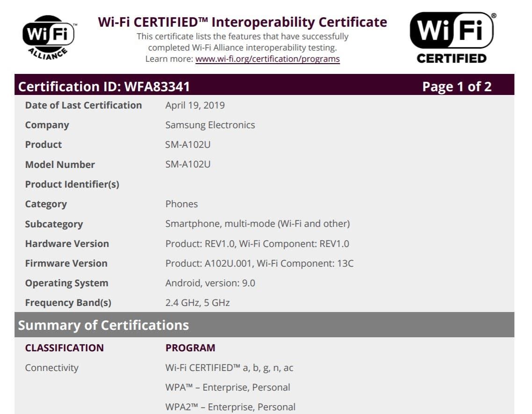Select the Certification ID: WFA83341 heading
The image size is (532, 414).
104,87
